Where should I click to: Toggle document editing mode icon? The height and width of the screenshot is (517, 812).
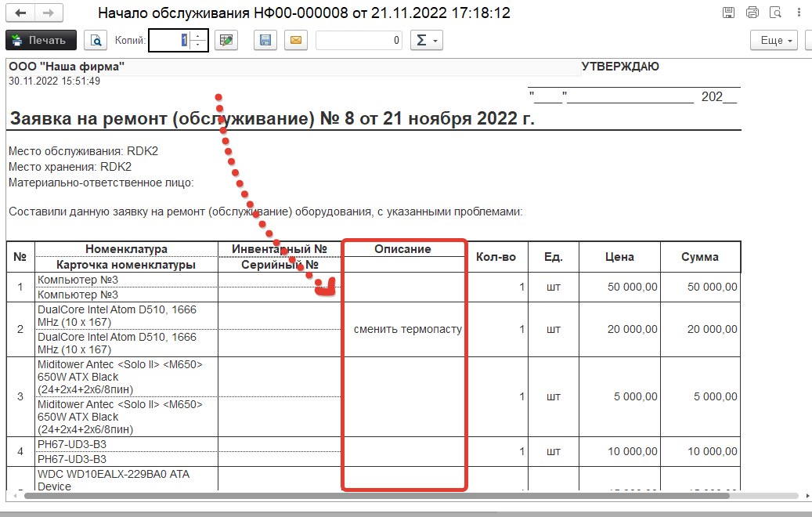[x=226, y=40]
